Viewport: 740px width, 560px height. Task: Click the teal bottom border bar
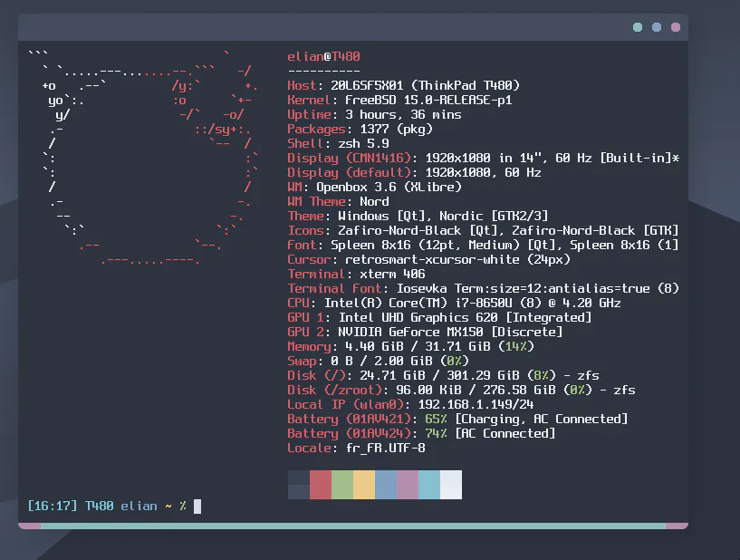pyautogui.click(x=353, y=526)
